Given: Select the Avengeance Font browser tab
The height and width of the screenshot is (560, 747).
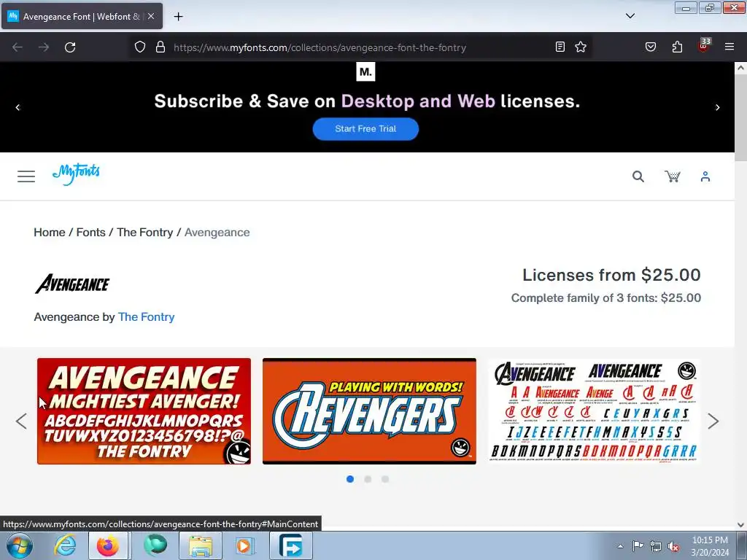Looking at the screenshot, I should (x=82, y=16).
